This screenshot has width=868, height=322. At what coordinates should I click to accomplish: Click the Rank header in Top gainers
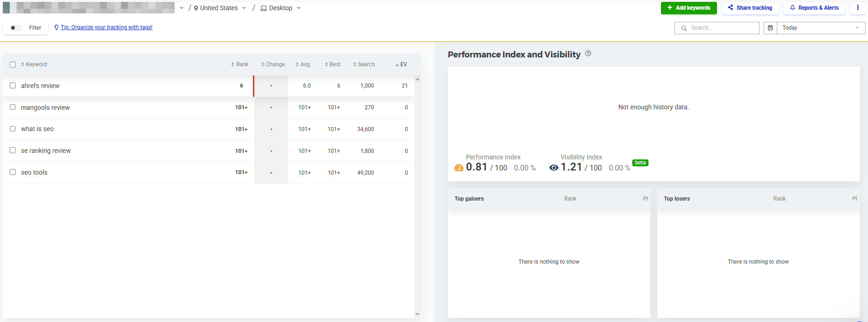[570, 199]
